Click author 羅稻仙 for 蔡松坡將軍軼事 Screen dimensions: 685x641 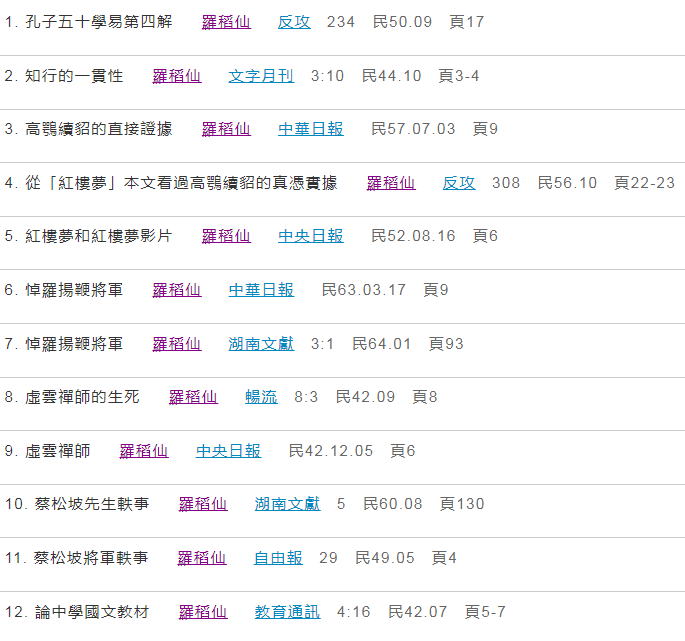[202, 558]
